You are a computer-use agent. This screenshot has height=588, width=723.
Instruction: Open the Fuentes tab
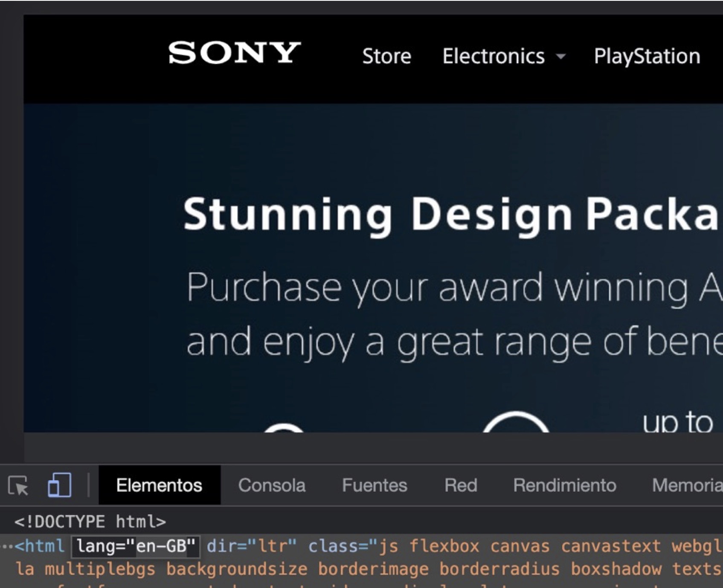tap(375, 485)
